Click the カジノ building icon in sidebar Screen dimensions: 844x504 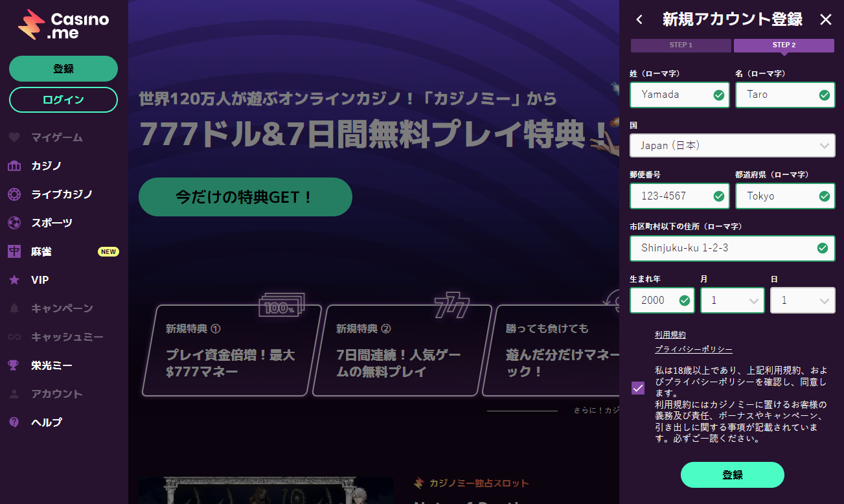[14, 166]
